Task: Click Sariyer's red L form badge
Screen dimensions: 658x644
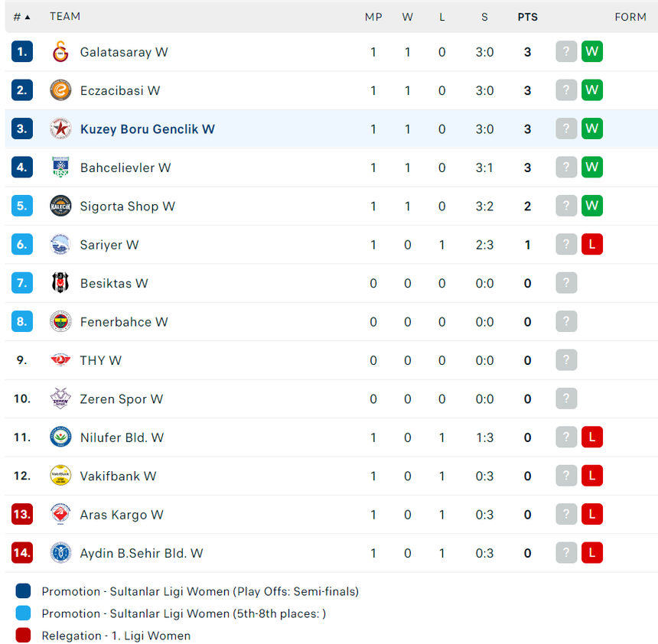Action: point(591,245)
